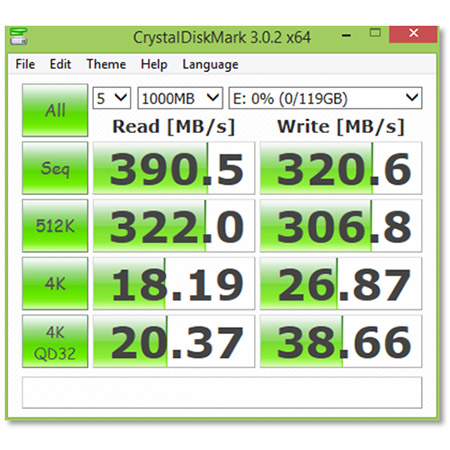Click the CrystalDiskMark app icon in title bar
This screenshot has height=450, width=450.
19,36
